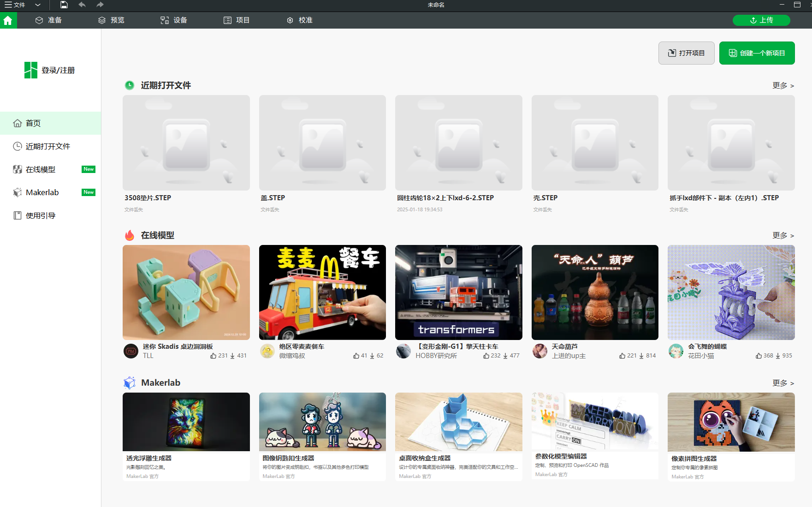Open the 迷你 Skadis 桌边洞洞板 model
This screenshot has width=812, height=507.
tap(186, 292)
